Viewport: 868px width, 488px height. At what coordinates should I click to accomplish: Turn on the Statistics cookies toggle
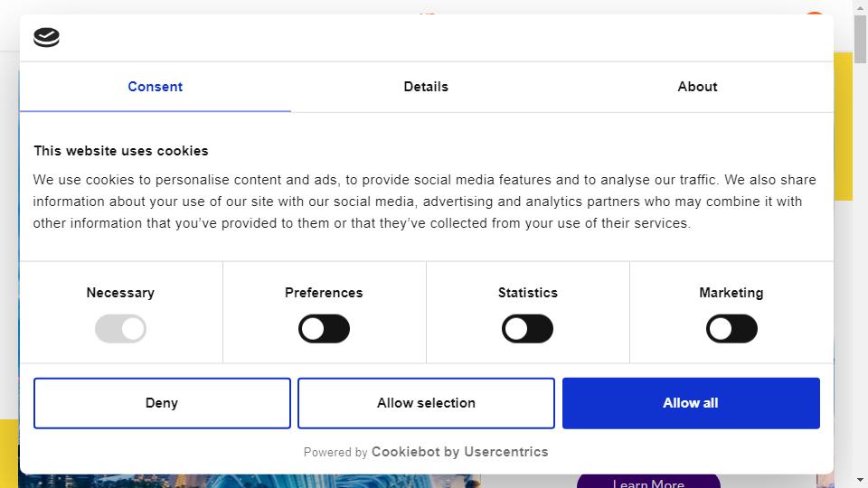527,329
